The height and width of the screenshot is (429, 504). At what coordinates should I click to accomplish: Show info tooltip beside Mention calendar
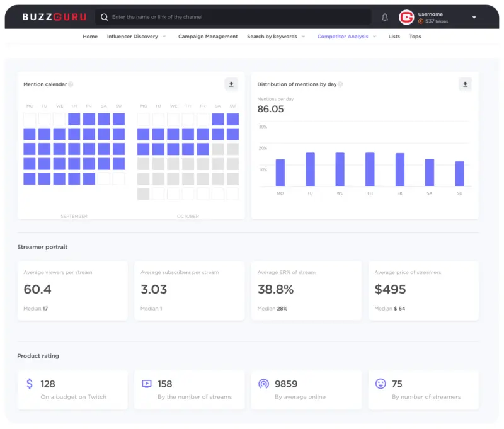(x=71, y=84)
